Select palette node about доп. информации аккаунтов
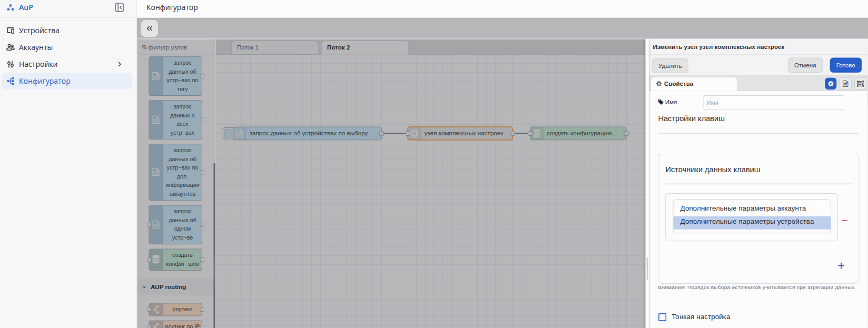This screenshot has width=868, height=328. point(175,172)
